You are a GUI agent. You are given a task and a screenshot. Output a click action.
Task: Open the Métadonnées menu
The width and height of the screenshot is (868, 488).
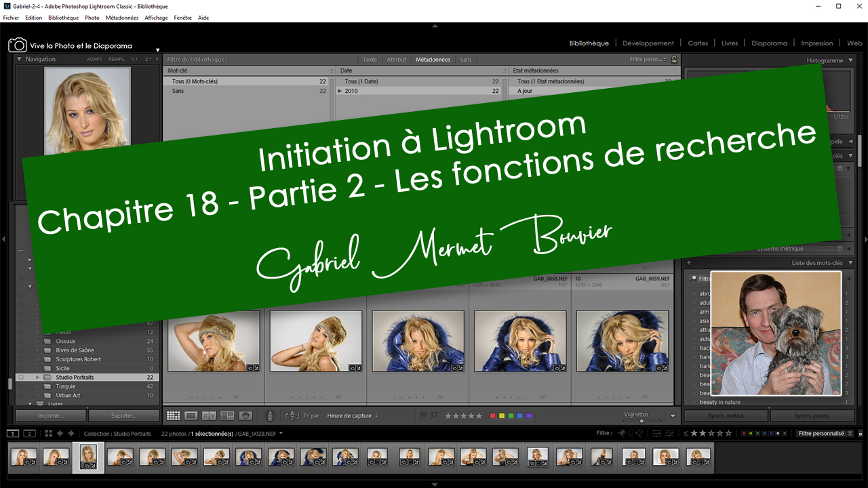pos(122,18)
